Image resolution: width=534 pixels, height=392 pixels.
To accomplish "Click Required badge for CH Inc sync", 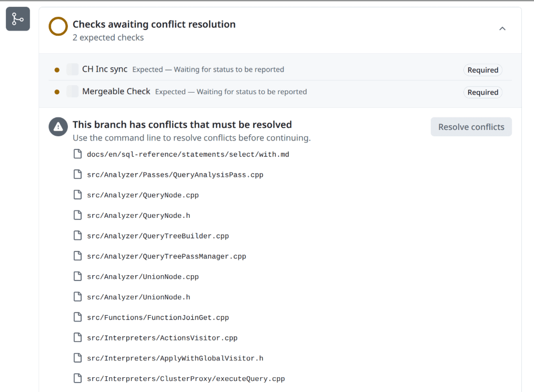I will tap(482, 70).
